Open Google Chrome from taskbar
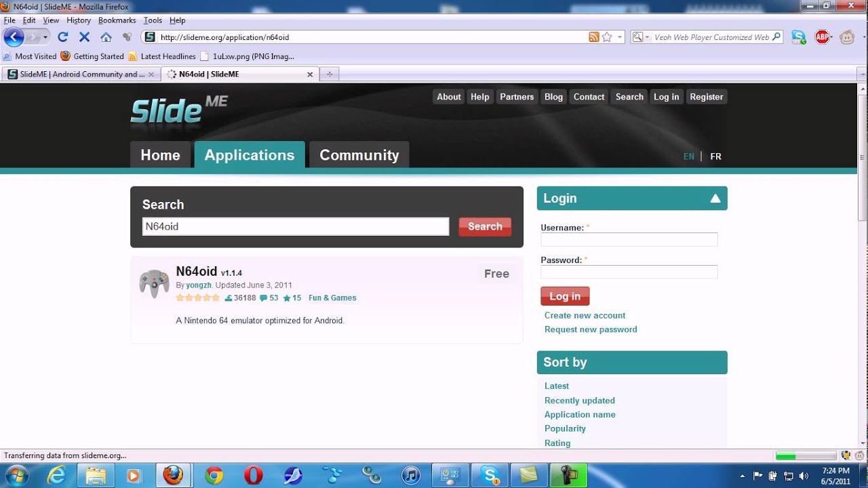The image size is (868, 488). coord(214,475)
